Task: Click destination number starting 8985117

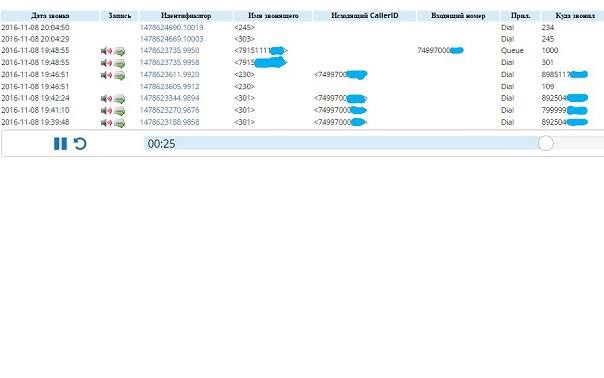Action: (565, 74)
